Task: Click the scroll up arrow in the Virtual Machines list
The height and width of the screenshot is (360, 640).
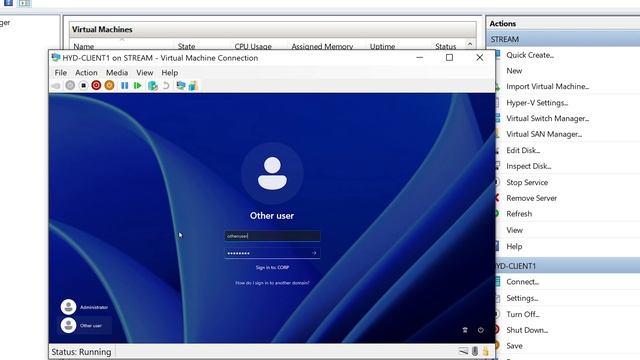Action: [x=470, y=44]
